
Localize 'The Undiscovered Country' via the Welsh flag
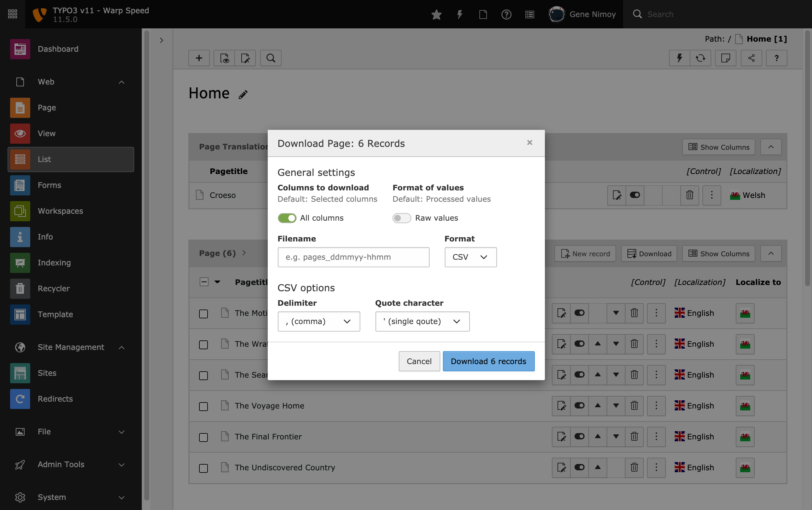pos(745,467)
